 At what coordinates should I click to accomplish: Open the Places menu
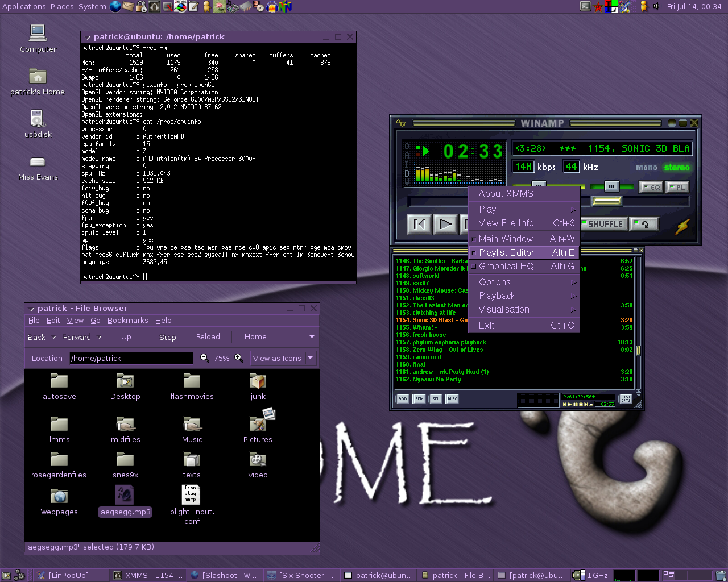[62, 6]
